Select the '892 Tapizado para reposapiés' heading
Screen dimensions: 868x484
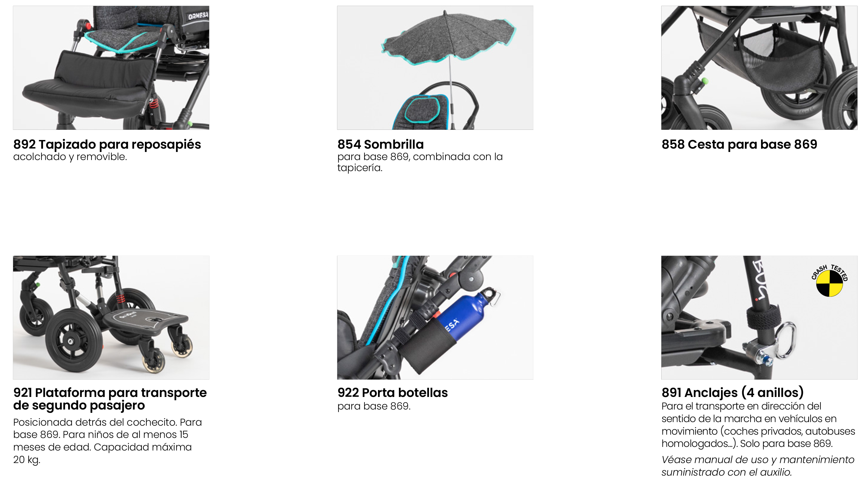(x=107, y=144)
